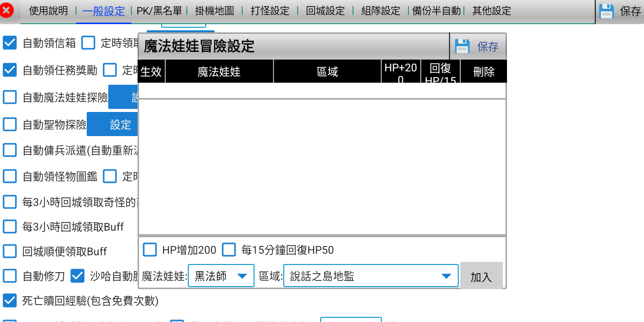Open the 組隊設定 tab

point(381,11)
